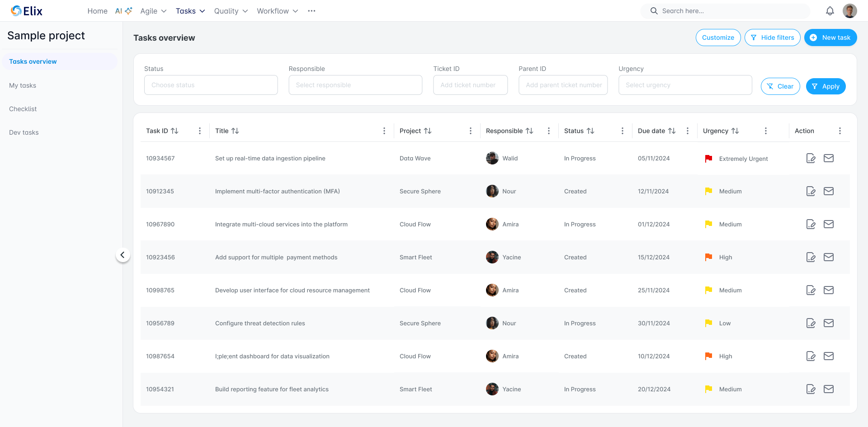Clear the filters
Image resolution: width=868 pixels, height=427 pixels.
(x=780, y=86)
